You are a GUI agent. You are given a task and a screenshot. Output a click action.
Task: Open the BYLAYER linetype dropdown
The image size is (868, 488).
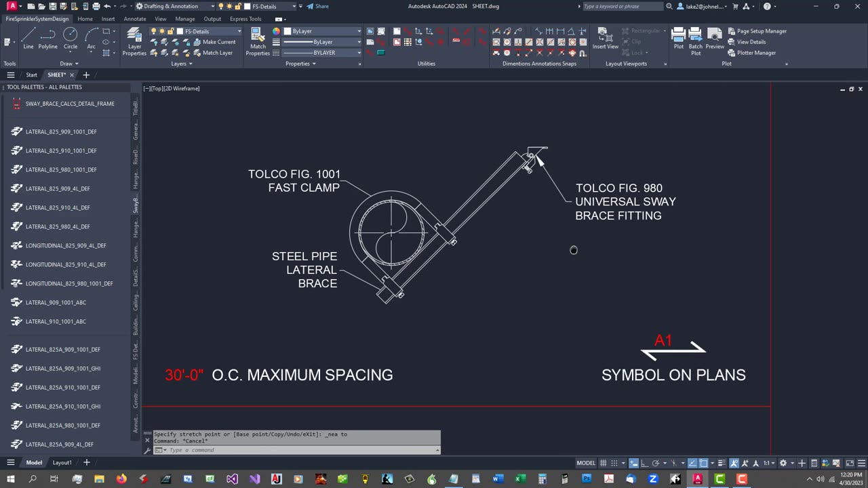click(323, 53)
